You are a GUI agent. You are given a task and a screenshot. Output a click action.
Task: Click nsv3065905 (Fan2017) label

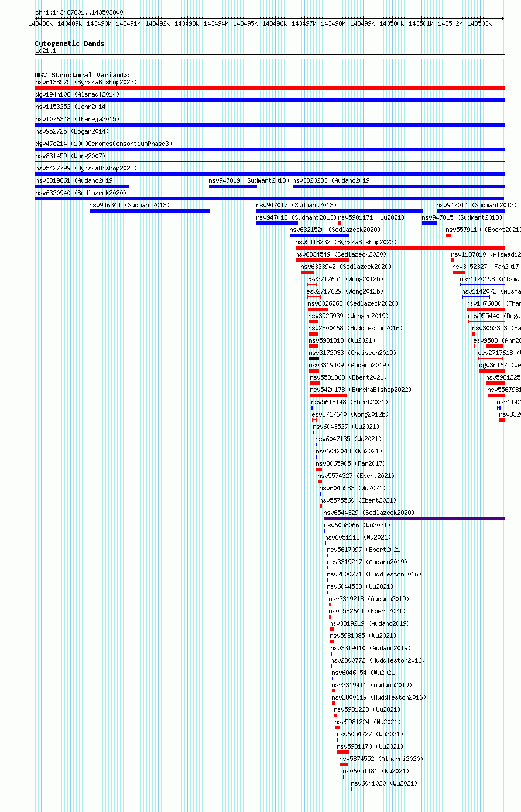[351, 463]
